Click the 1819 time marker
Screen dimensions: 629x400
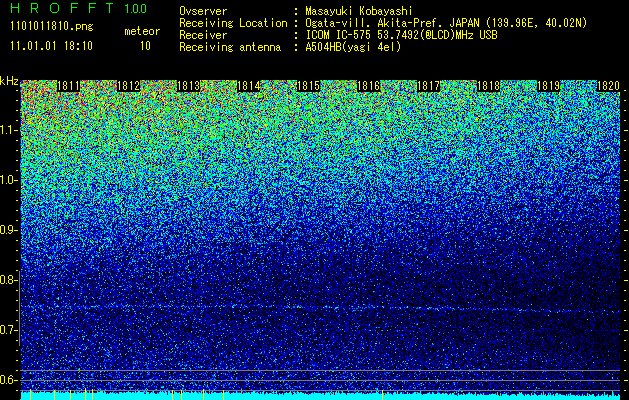click(548, 86)
